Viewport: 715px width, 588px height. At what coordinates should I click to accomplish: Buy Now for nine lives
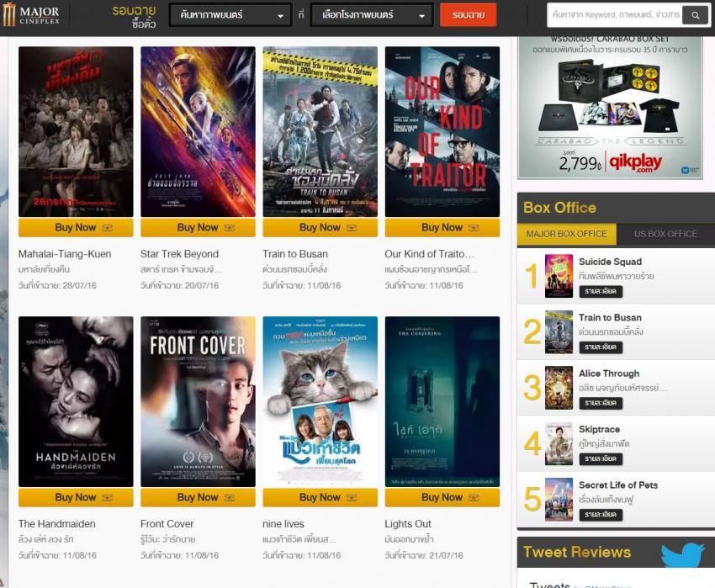(320, 497)
